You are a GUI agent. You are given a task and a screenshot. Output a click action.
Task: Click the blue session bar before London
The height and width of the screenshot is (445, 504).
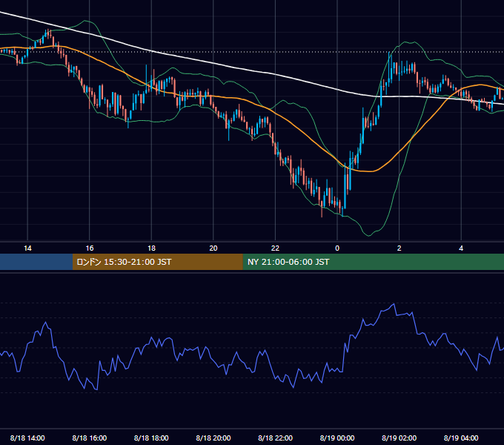pos(36,262)
